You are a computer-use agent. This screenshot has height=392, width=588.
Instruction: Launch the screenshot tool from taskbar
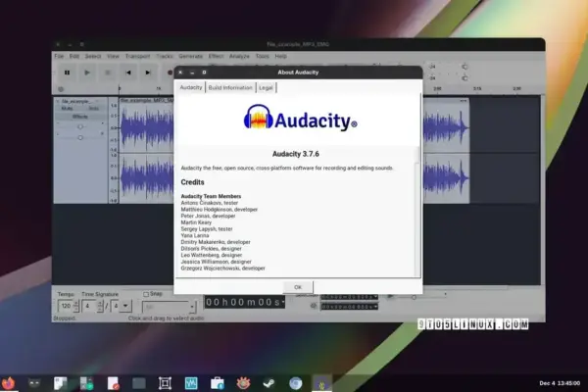165,383
